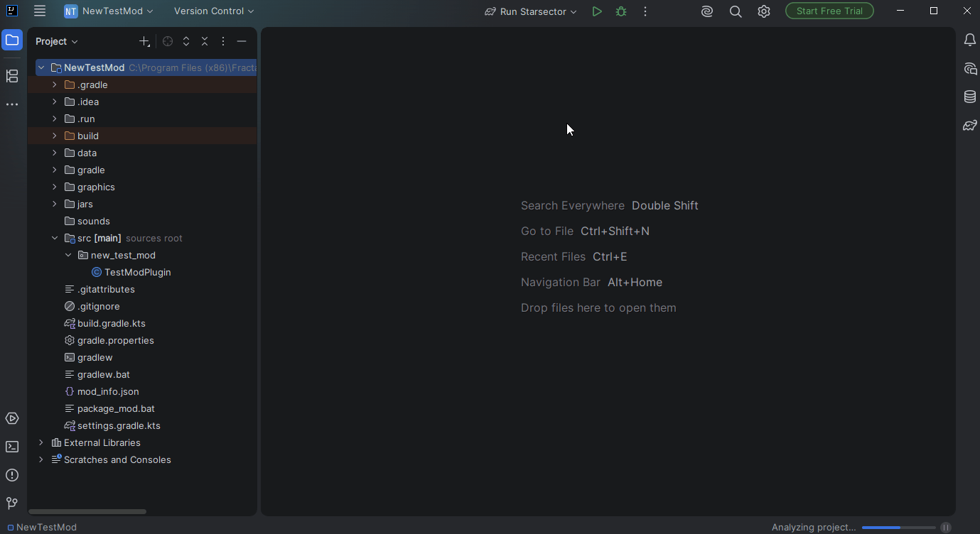Click Start Free Trial button

[829, 11]
